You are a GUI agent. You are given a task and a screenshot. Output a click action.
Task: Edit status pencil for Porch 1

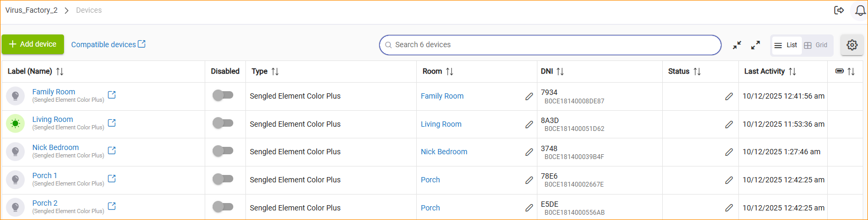point(729,180)
